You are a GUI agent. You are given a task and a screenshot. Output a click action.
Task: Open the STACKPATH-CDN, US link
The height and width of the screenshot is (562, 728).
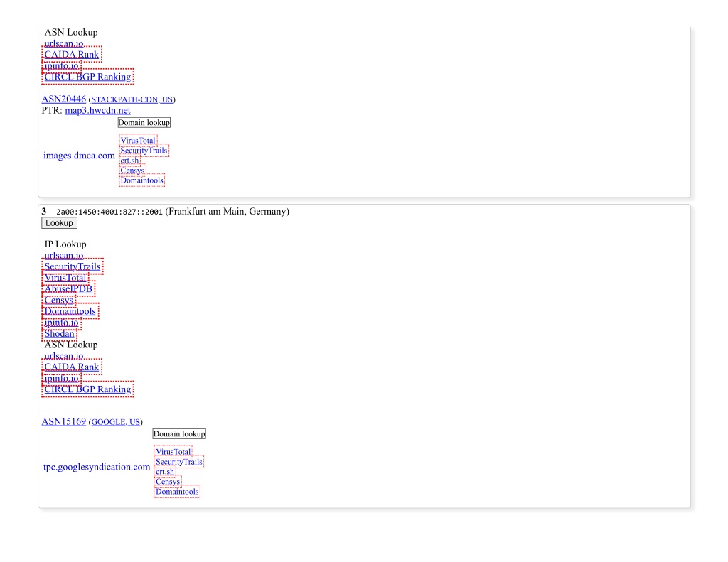pyautogui.click(x=132, y=99)
